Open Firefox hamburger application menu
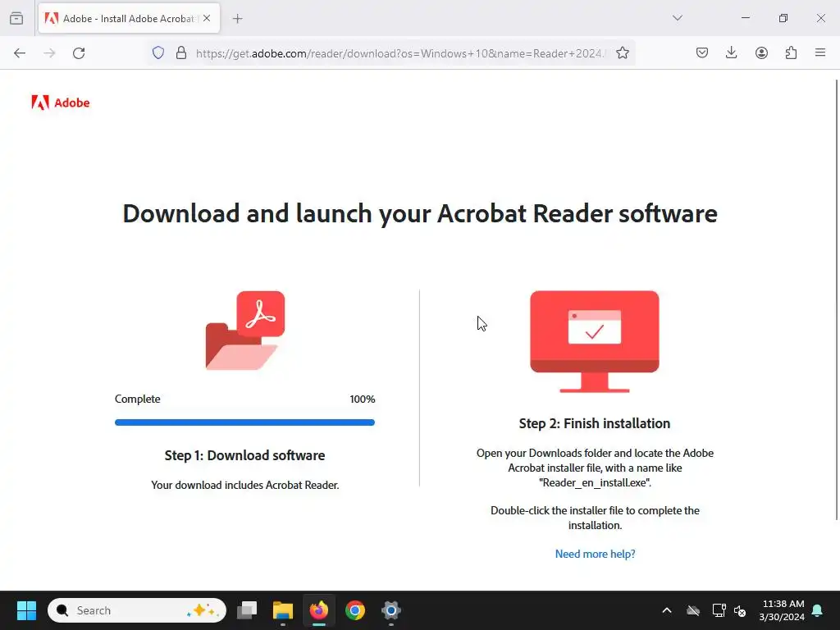The height and width of the screenshot is (630, 840). [x=820, y=52]
